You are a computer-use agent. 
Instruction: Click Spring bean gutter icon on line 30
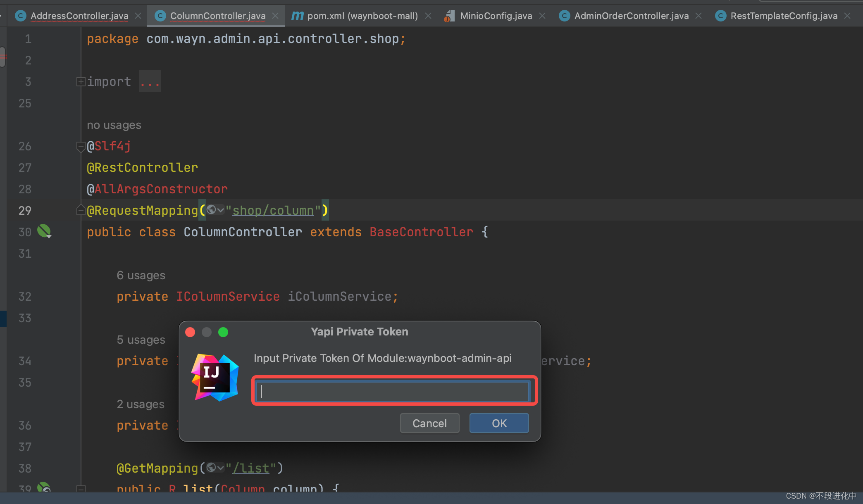(44, 231)
